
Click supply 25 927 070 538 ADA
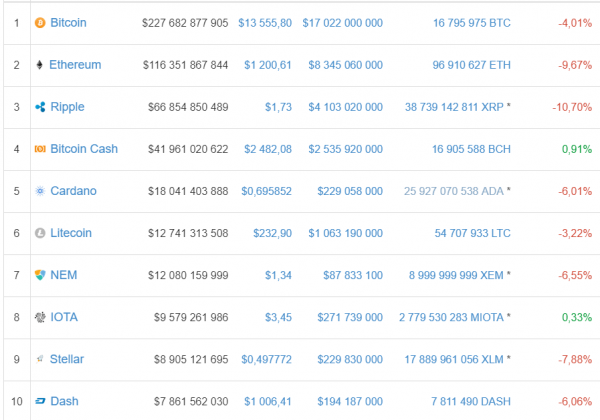coord(454,191)
